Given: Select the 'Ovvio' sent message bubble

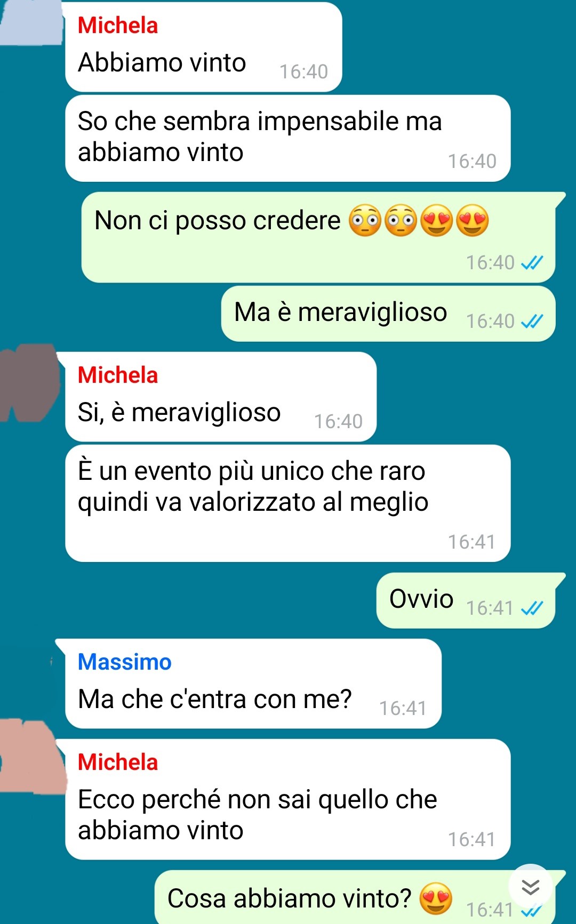Looking at the screenshot, I should click(x=466, y=600).
